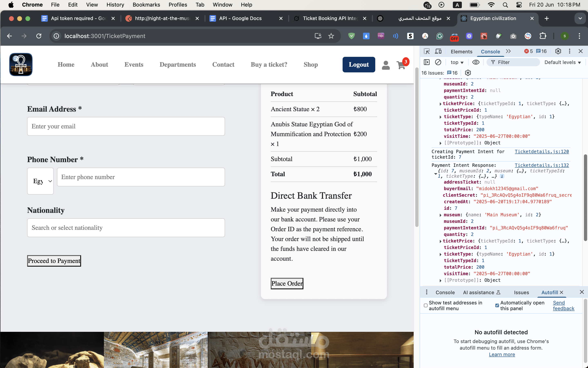
Task: Click the red errors count badge
Action: tap(528, 51)
